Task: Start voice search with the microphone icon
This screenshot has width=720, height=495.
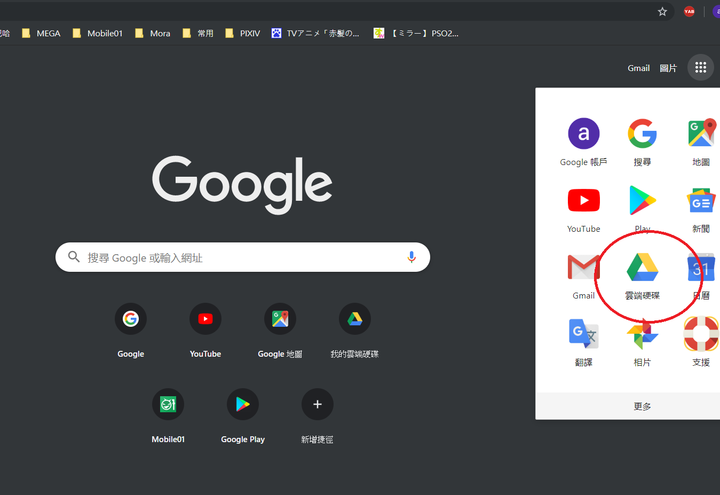Action: pos(411,257)
